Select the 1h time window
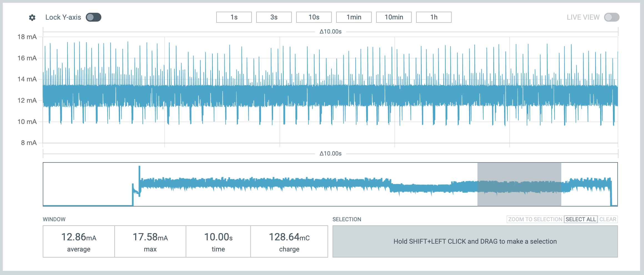 434,17
